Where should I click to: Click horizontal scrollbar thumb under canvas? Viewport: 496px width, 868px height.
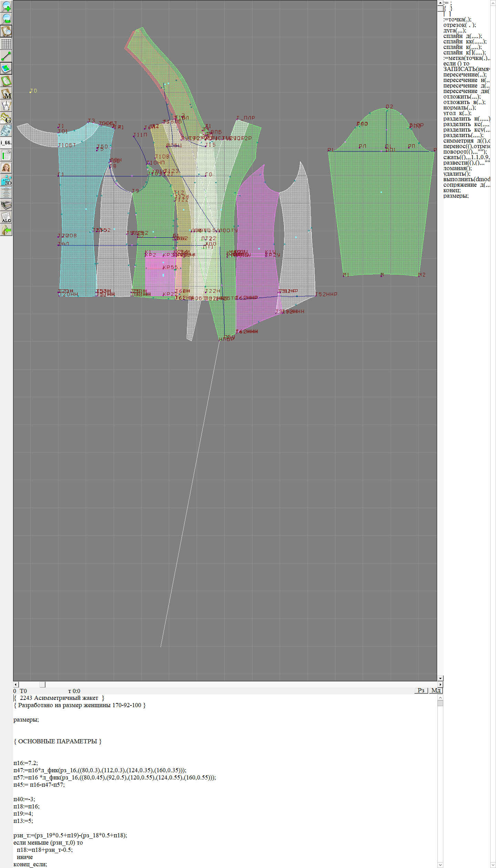click(x=42, y=684)
